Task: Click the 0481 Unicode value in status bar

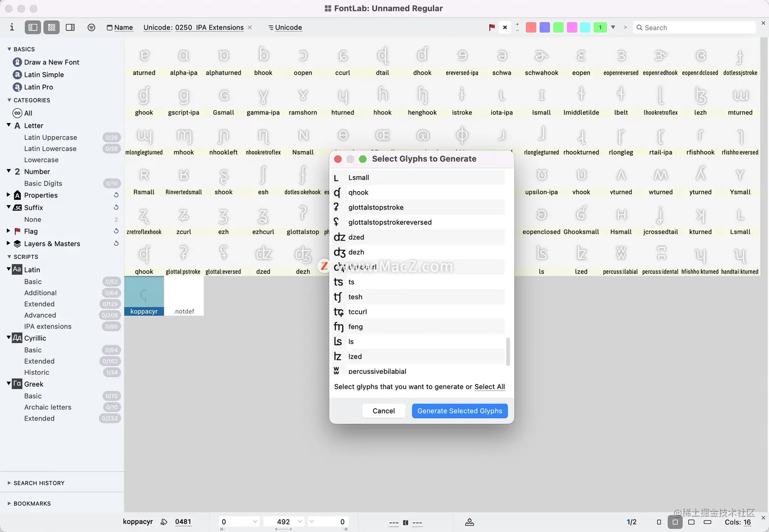Action: click(183, 522)
